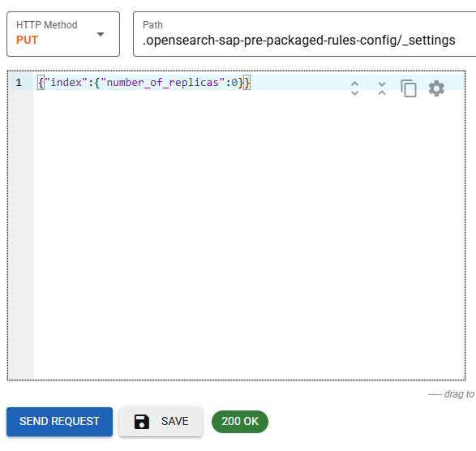Click the Path input field

point(304,34)
